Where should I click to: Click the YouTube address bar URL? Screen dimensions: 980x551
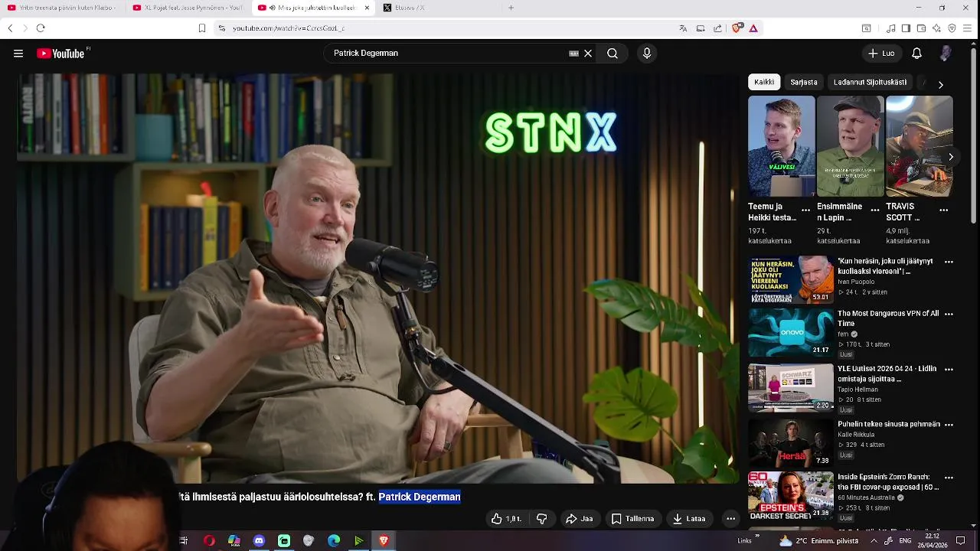(x=289, y=28)
